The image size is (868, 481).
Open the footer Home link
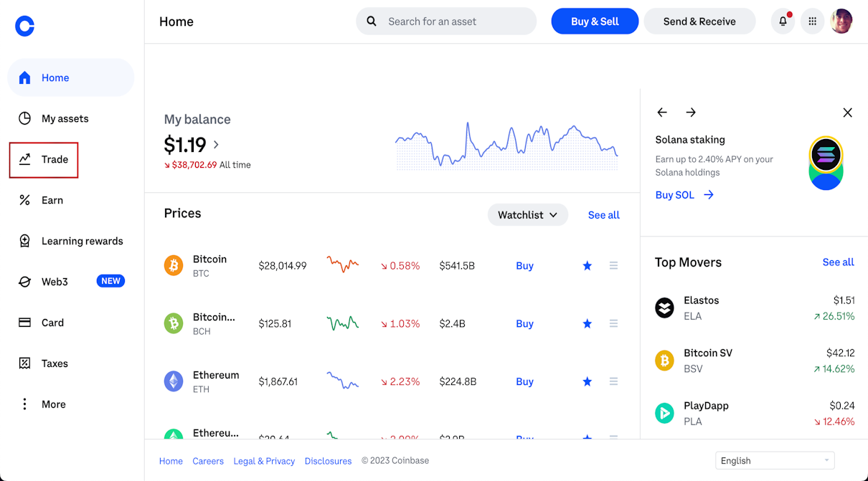click(x=171, y=461)
